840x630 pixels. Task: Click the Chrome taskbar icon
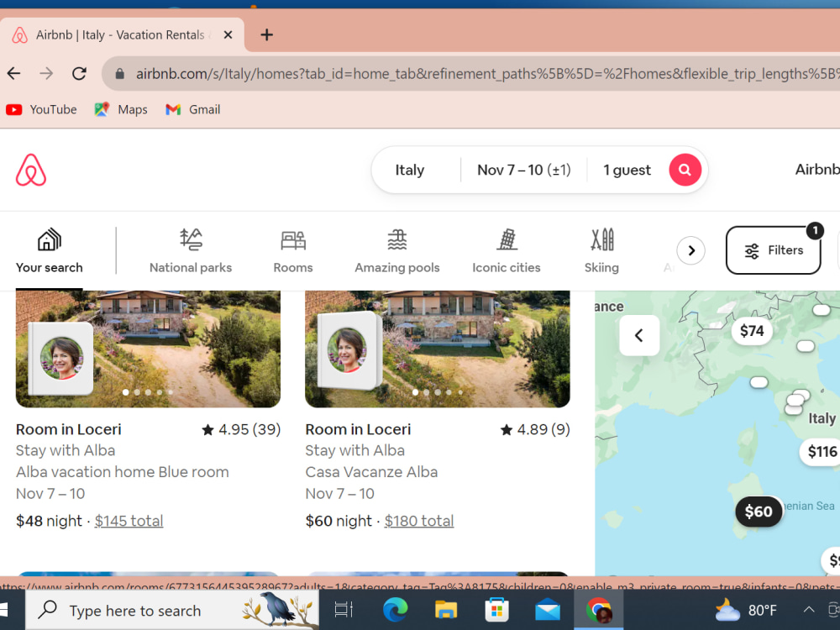598,610
